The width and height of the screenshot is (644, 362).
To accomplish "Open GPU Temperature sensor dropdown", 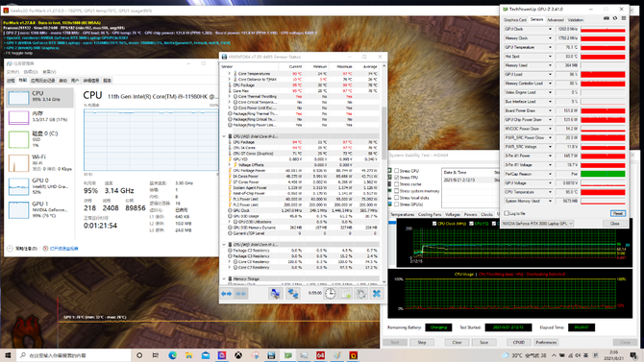I will tap(550, 47).
